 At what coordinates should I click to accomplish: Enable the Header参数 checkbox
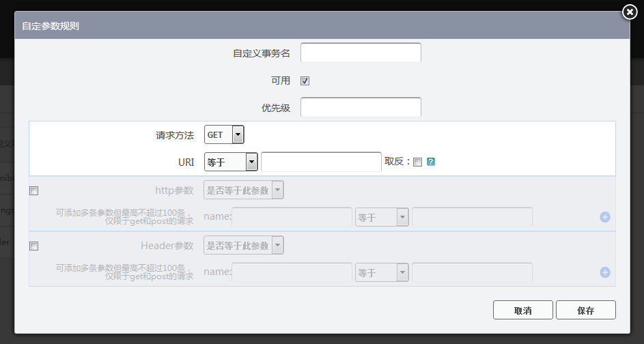34,246
